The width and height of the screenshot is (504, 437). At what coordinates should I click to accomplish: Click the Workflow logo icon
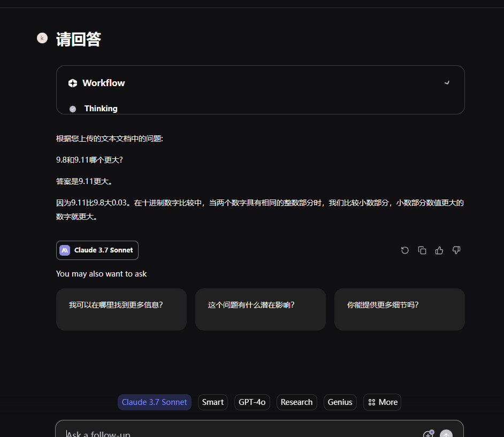click(73, 83)
